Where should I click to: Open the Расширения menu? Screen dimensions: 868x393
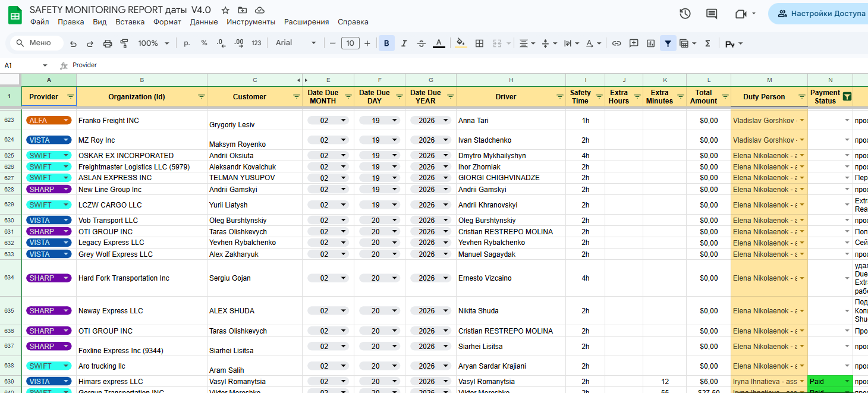pos(306,22)
